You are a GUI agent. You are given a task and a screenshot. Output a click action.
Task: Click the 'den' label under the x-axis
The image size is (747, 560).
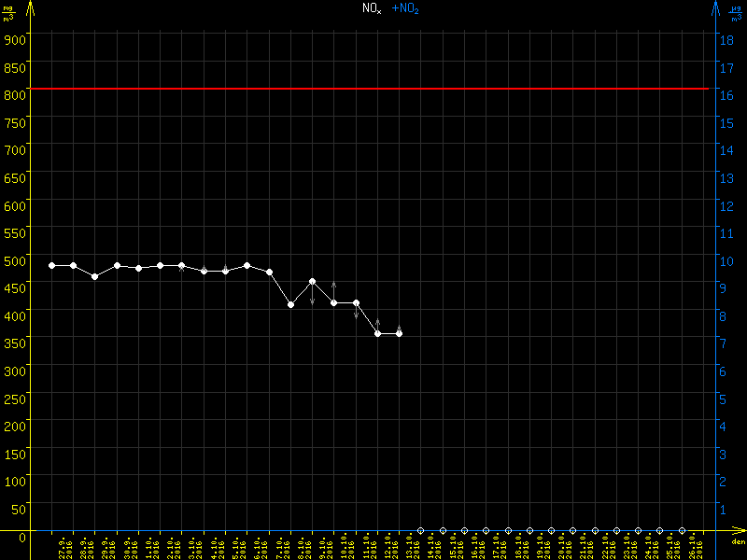pos(737,542)
